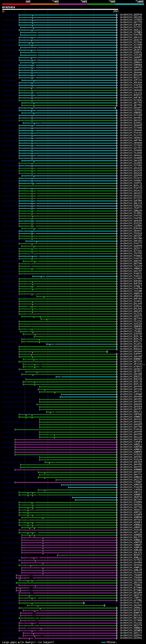
Task: Select the UniRef100_A7PJV3 label
Action: [131, 80]
